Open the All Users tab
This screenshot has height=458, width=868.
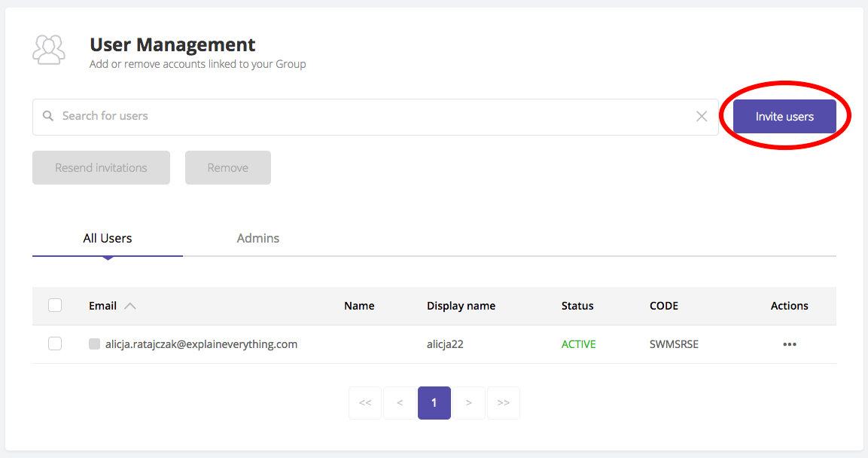pyautogui.click(x=107, y=238)
